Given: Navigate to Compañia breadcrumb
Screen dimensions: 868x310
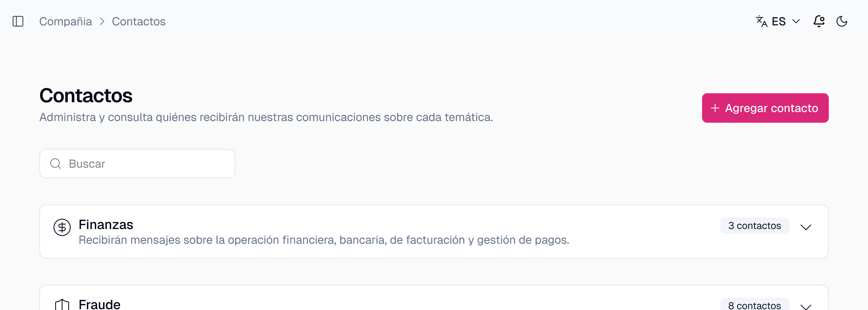Looking at the screenshot, I should [66, 21].
